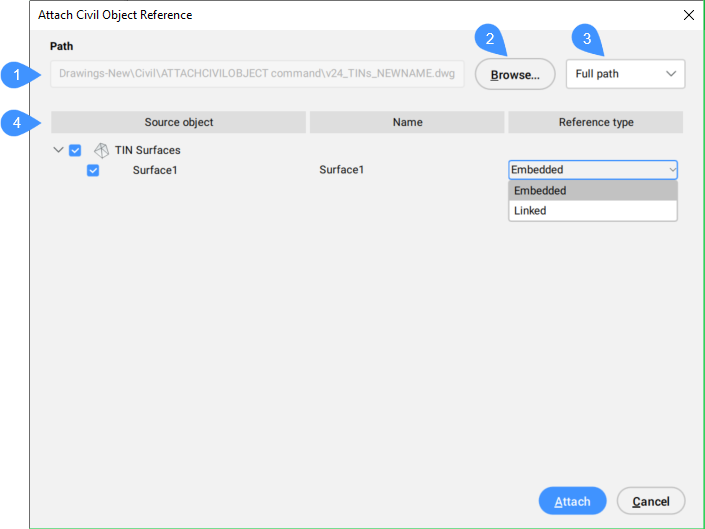Screen dimensions: 705x529
Task: Select the Surface1 name cell
Action: coord(341,170)
